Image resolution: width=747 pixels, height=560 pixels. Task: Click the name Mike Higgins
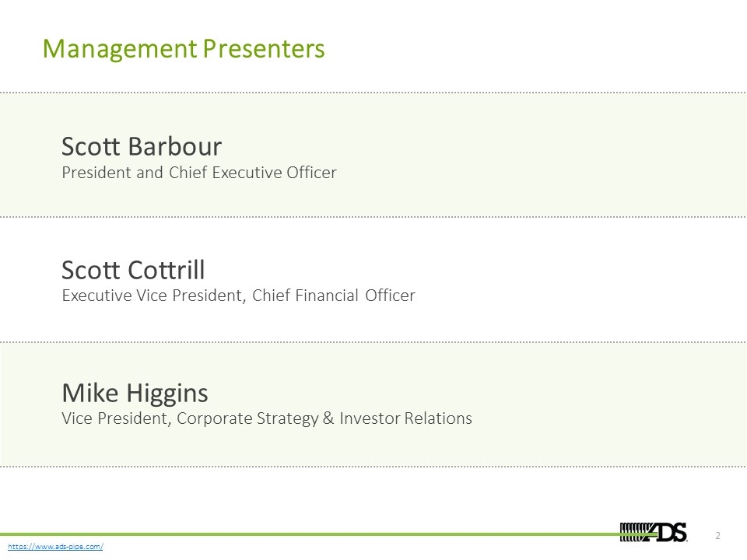135,394
